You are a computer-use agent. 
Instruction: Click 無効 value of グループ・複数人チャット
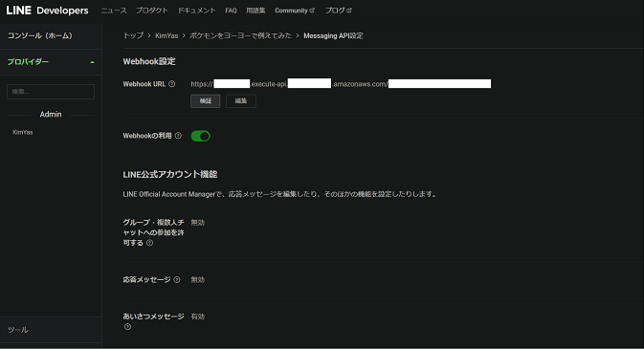[197, 222]
